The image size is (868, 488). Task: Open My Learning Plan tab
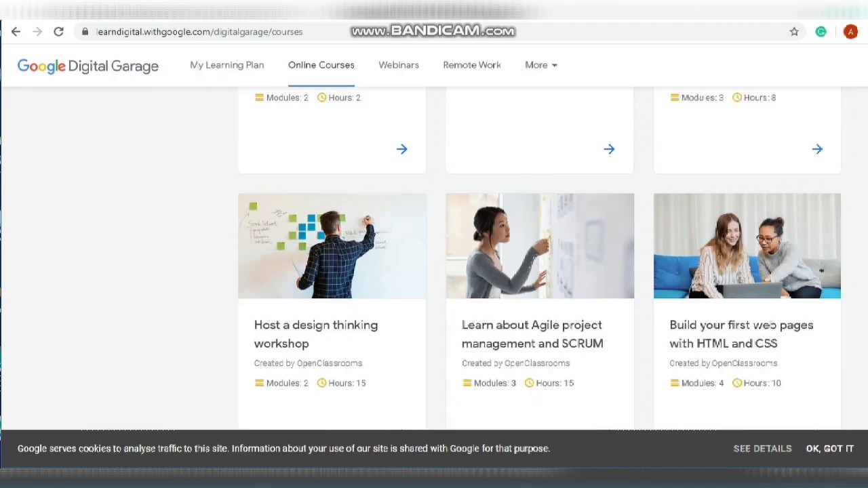[x=227, y=65]
